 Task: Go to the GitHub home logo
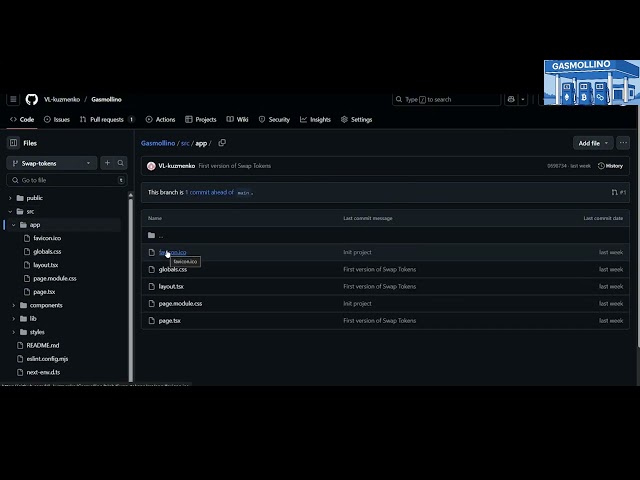(x=31, y=99)
